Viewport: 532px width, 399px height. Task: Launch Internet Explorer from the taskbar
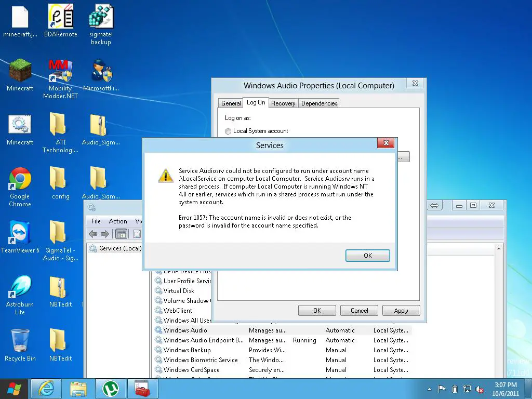(46, 389)
